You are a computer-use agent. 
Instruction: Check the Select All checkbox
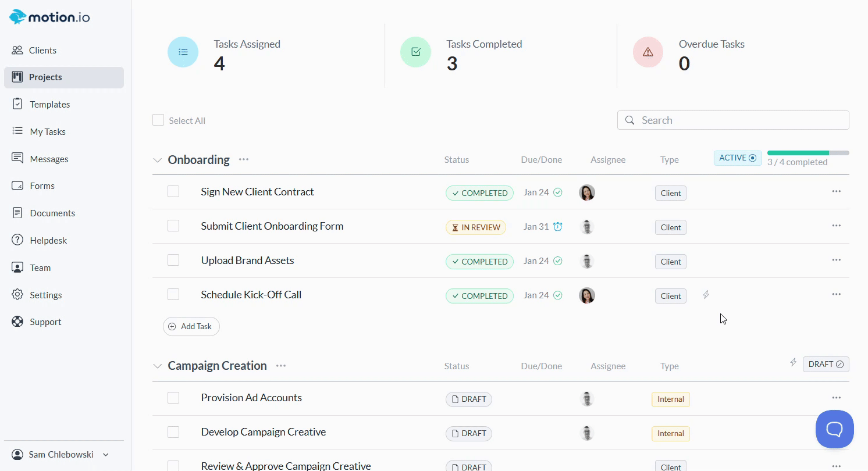coord(158,120)
